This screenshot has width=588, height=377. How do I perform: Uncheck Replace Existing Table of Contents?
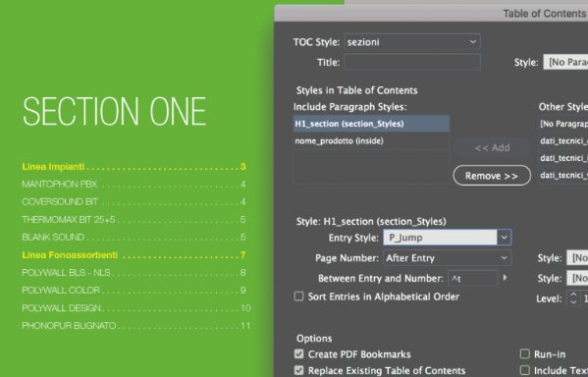point(298,371)
